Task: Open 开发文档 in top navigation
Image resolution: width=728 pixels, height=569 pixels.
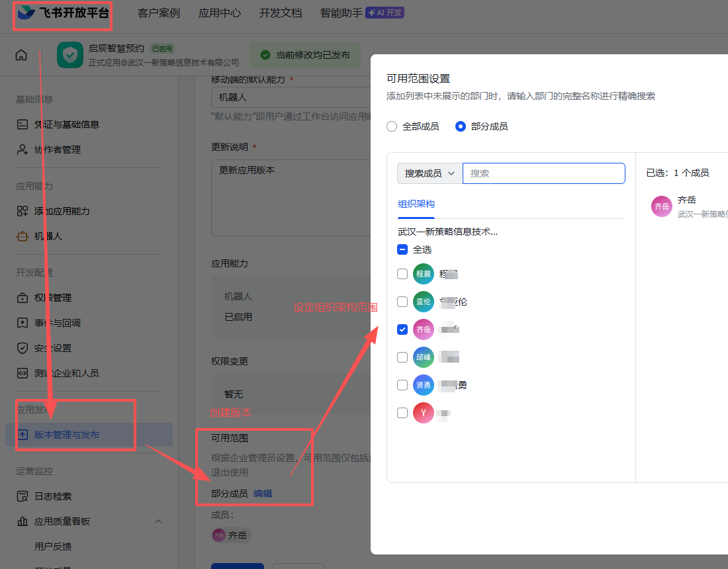Action: click(281, 13)
